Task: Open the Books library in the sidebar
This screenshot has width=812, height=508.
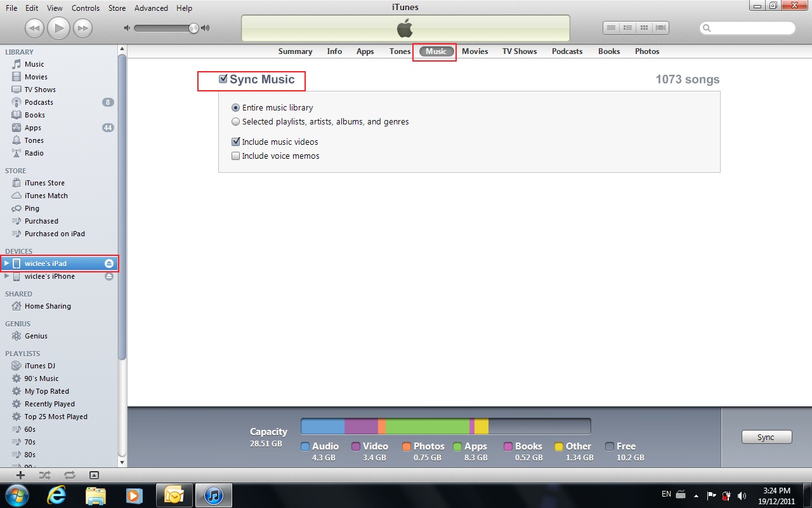Action: 34,115
